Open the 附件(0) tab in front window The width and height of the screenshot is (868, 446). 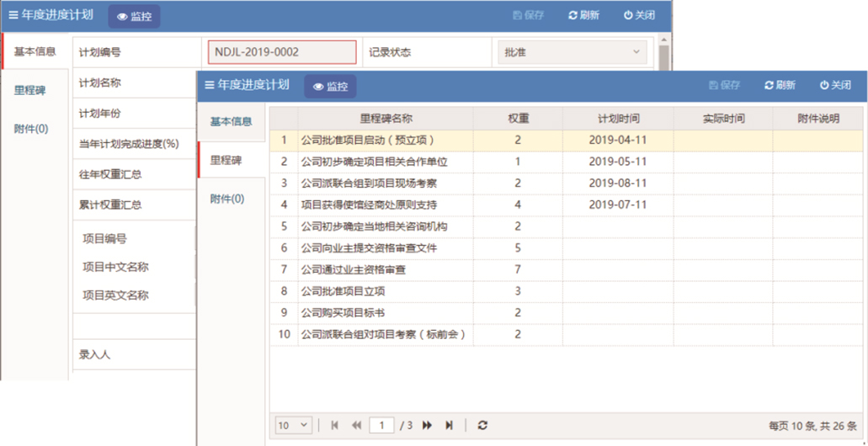[x=227, y=199]
